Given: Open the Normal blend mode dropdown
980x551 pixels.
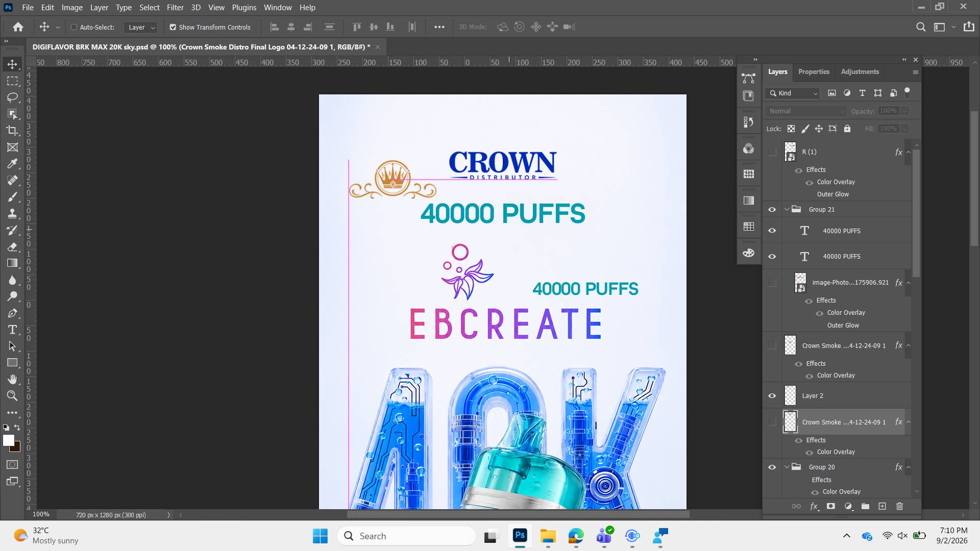Looking at the screenshot, I should (x=806, y=111).
